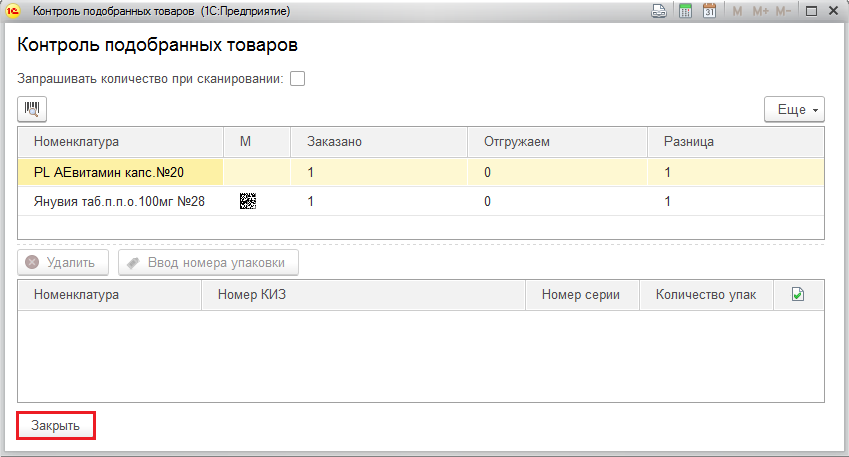Sort by the Номенклатура column in top table
Image resolution: width=849 pixels, height=457 pixels.
[120, 141]
